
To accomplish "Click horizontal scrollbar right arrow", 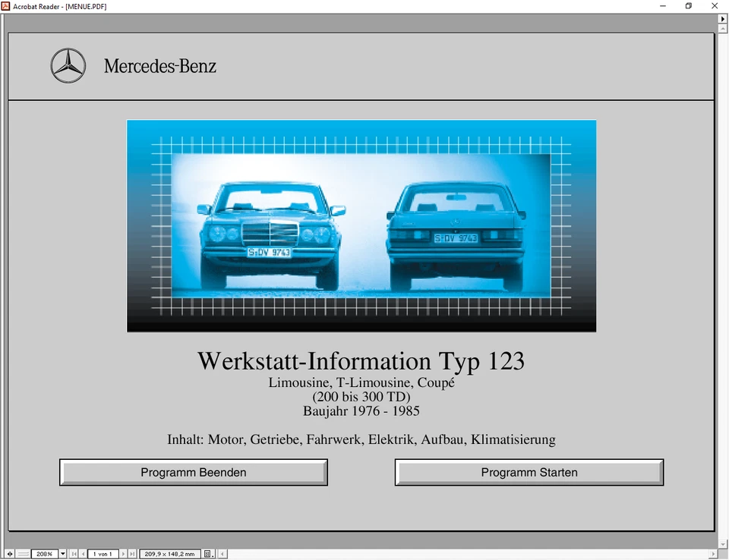I will tap(713, 554).
